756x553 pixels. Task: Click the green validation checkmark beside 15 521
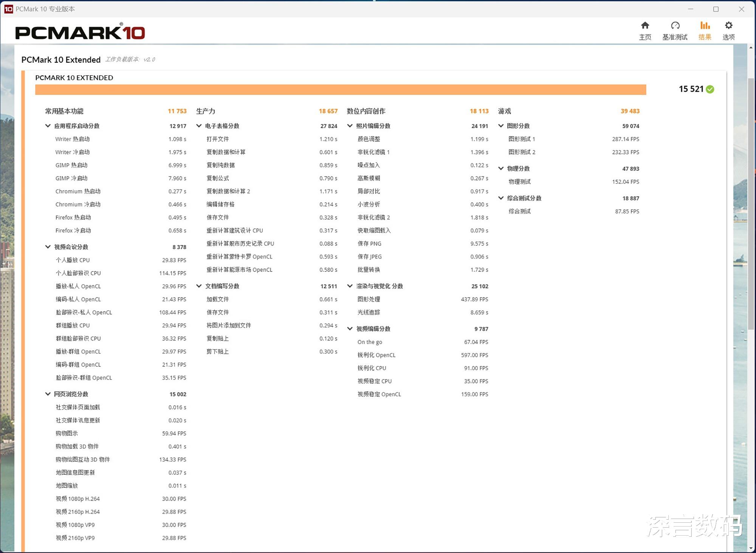[x=710, y=89]
